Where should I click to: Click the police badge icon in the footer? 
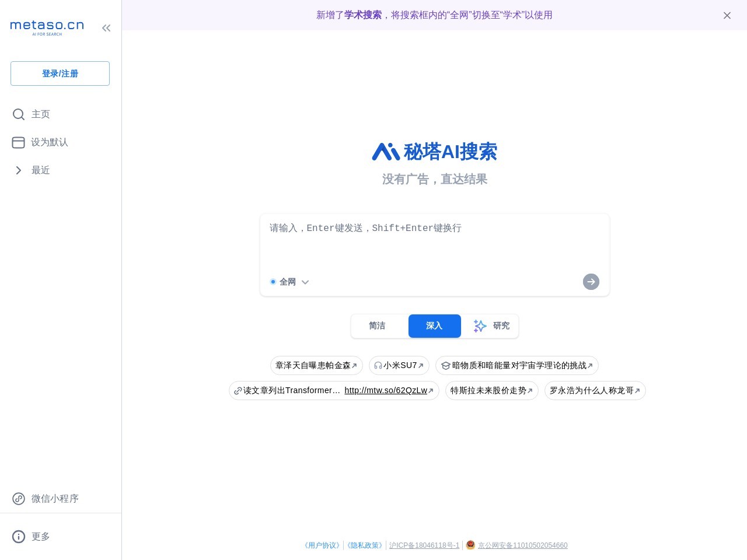470,545
